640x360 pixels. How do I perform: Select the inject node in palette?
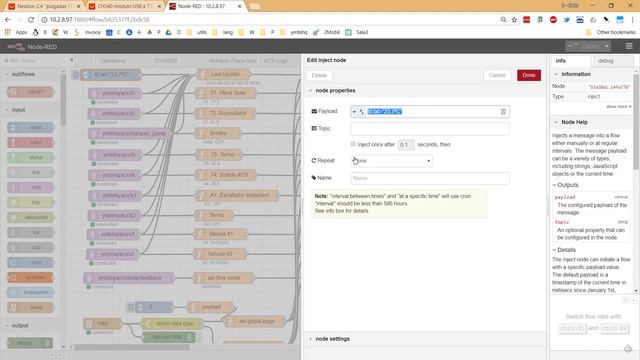[31, 127]
